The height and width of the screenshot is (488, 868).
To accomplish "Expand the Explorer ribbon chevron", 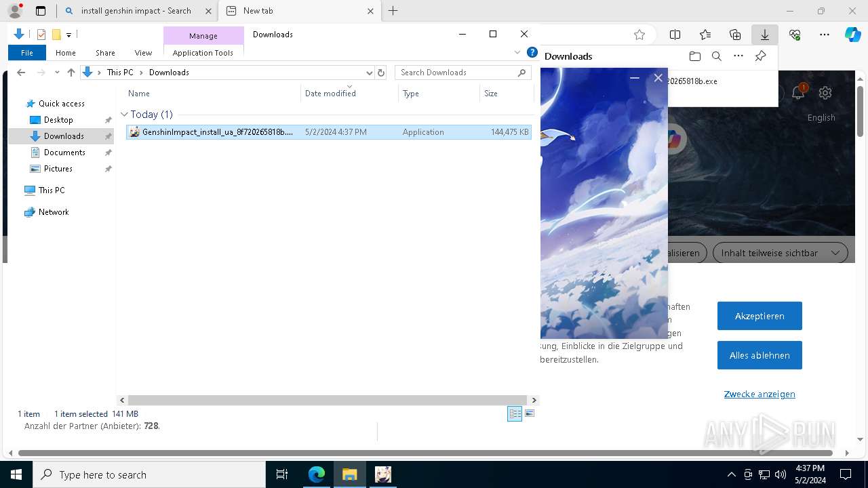I will (x=517, y=52).
